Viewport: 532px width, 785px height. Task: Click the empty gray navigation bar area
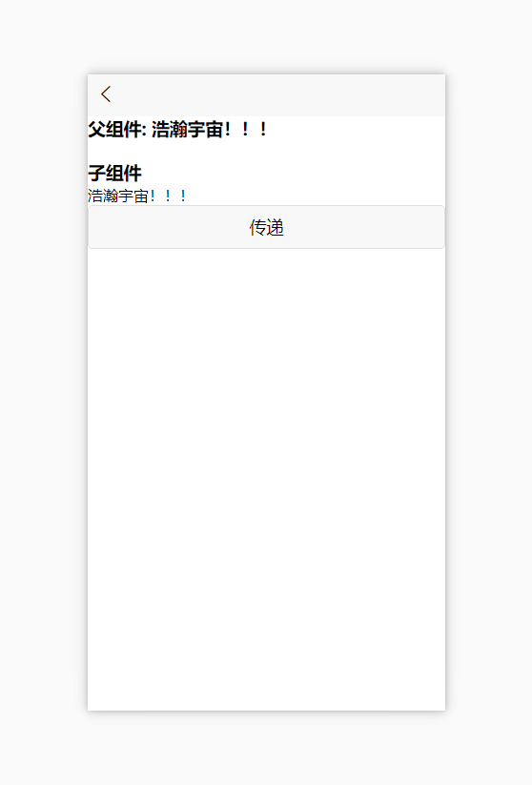tap(277, 95)
